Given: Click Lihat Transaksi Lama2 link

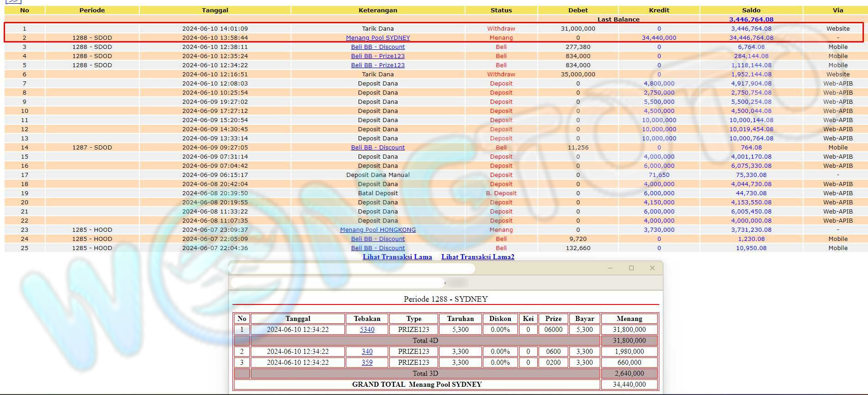Looking at the screenshot, I should coord(477,257).
